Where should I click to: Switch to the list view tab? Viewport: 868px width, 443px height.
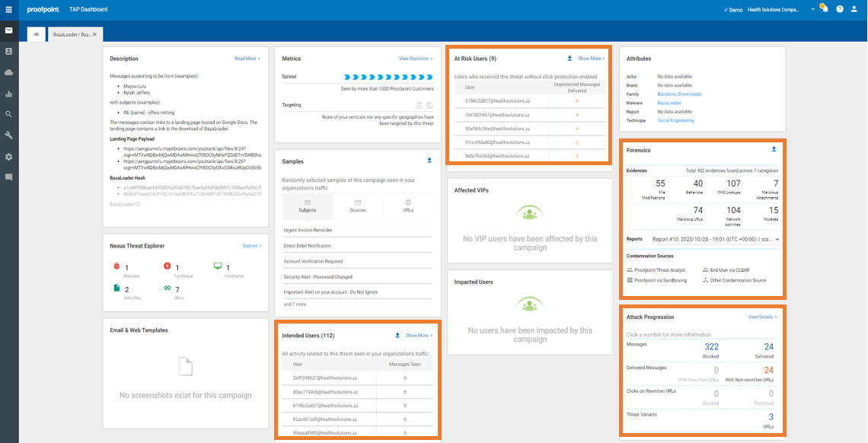36,34
